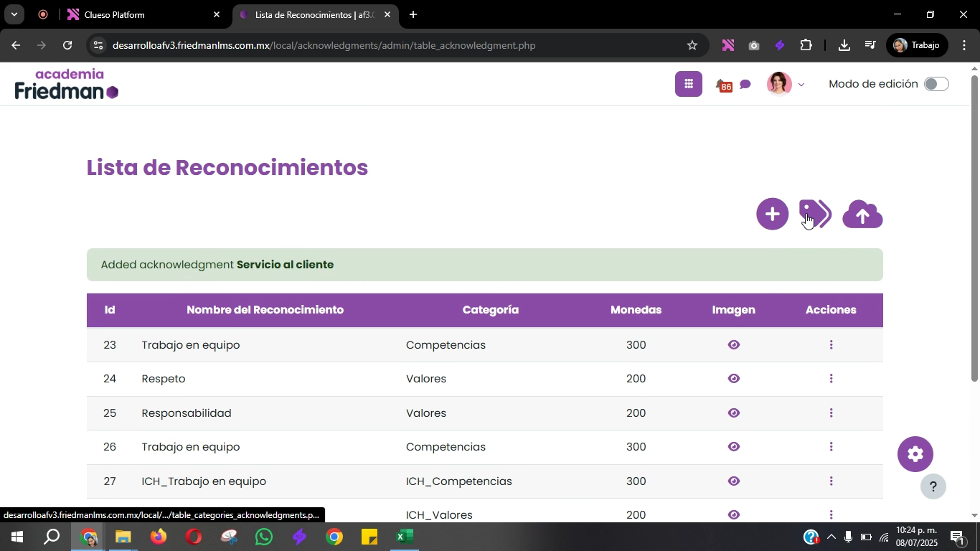Image resolution: width=980 pixels, height=551 pixels.
Task: Open notifications bell with 86 badge
Action: [724, 85]
